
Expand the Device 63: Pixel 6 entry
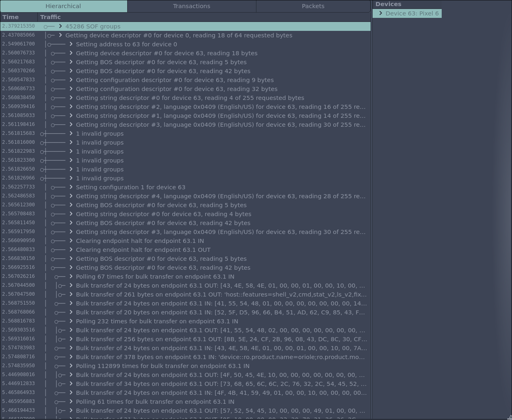click(381, 13)
